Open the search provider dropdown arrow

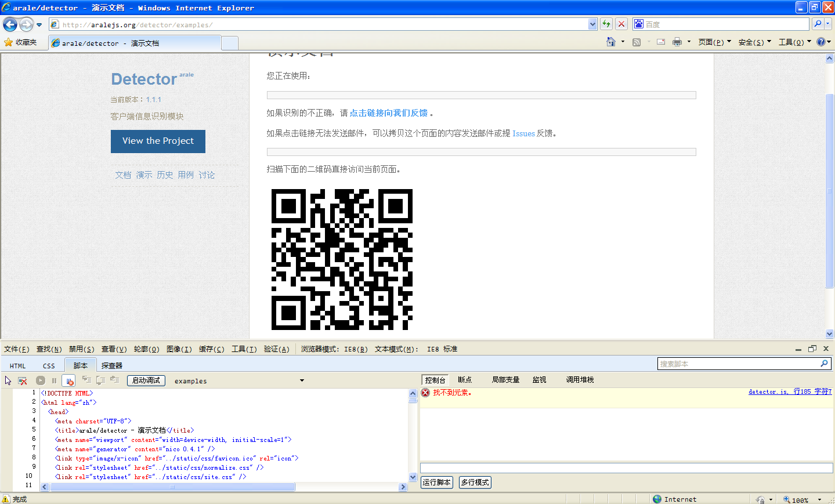[828, 24]
